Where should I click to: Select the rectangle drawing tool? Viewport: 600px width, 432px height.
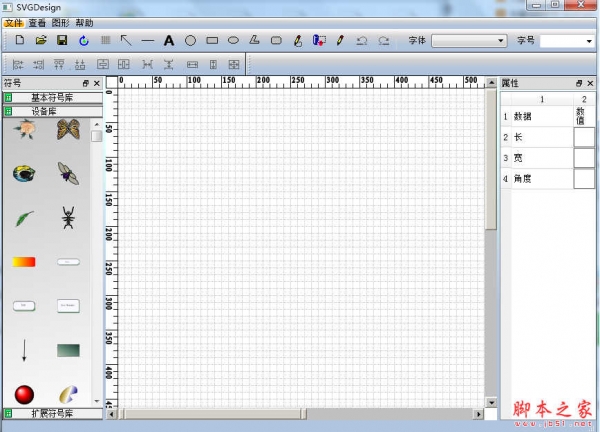click(212, 40)
